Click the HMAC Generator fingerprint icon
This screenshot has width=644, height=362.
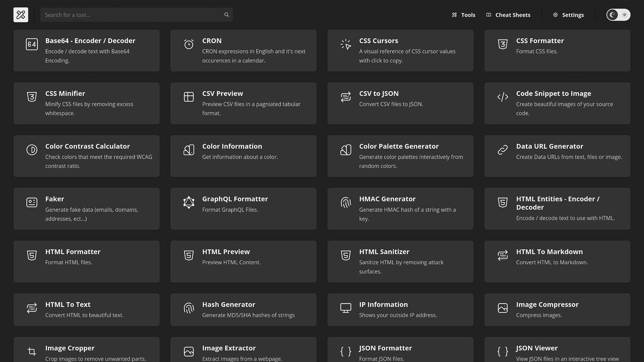pos(346,202)
